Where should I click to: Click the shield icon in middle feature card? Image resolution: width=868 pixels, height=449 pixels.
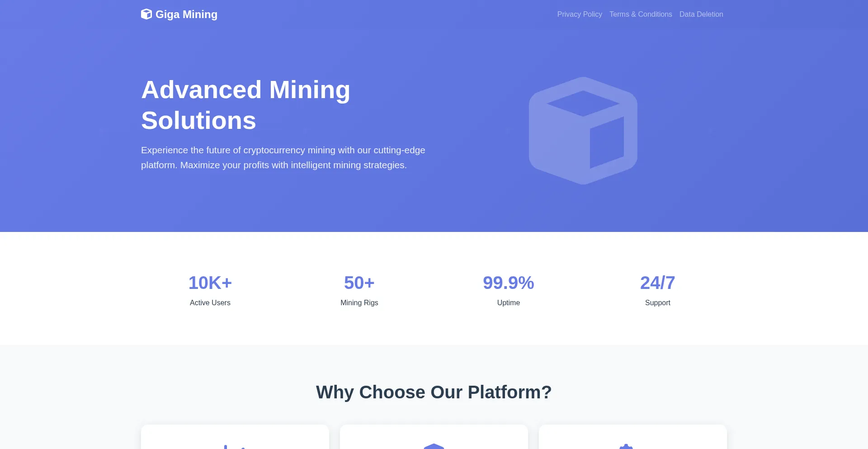[x=434, y=446]
